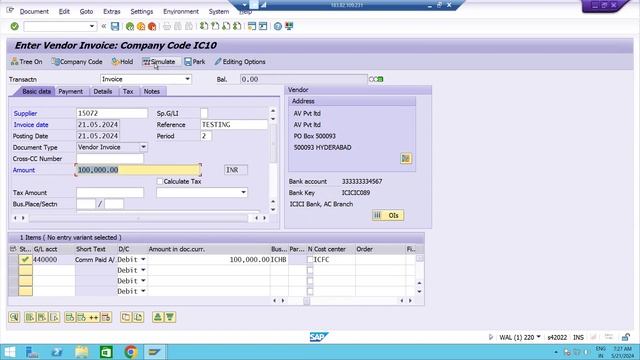
Task: Open Windows Store from taskbar
Action: [x=106, y=352]
